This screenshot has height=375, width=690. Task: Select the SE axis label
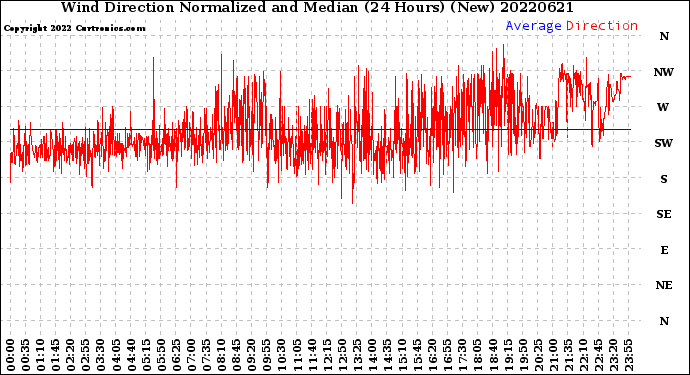pos(664,214)
